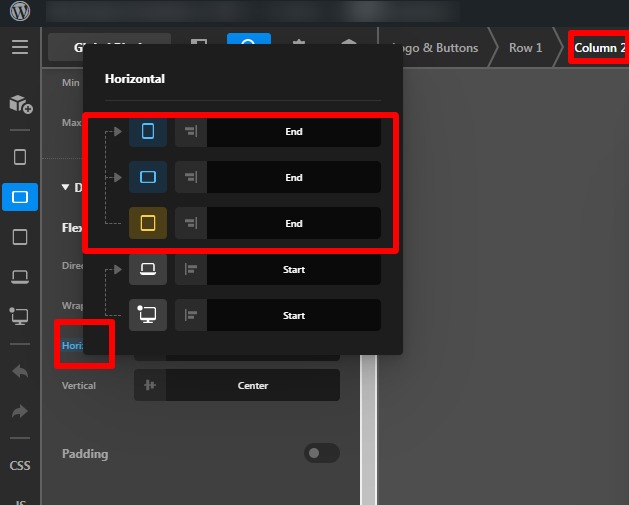This screenshot has height=505, width=629.
Task: Open the Vertical alignment dropdown showing Center
Action: click(x=252, y=385)
